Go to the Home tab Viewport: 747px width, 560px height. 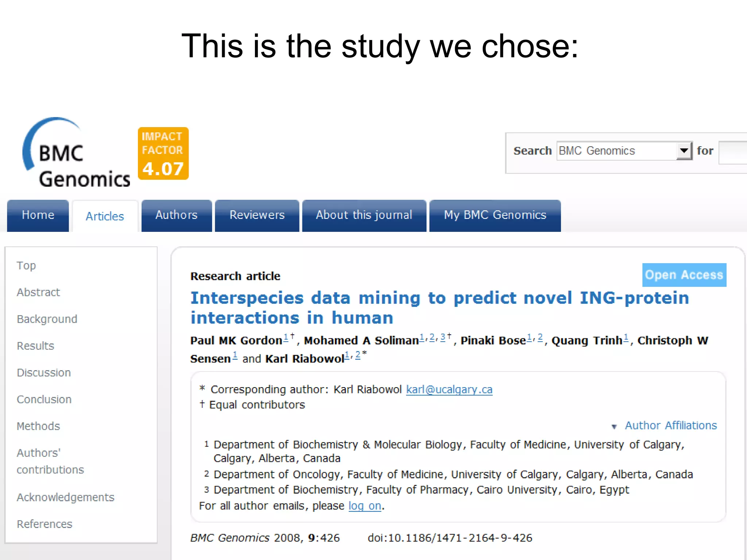38,215
